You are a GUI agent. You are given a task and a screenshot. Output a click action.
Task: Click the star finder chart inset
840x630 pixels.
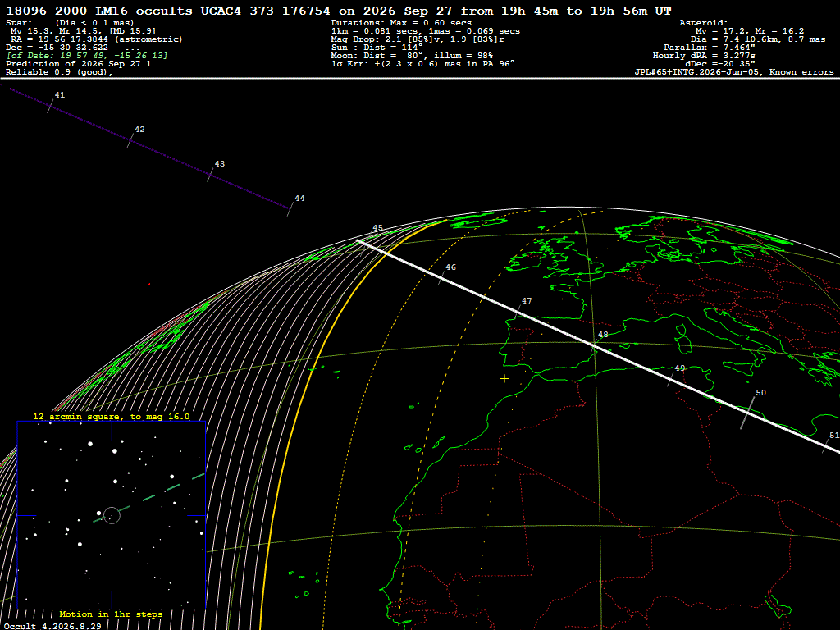(x=112, y=515)
